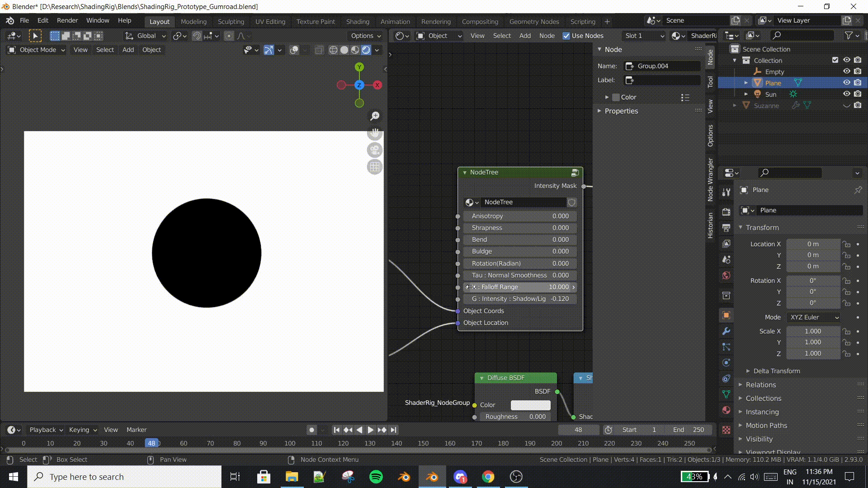Image resolution: width=868 pixels, height=488 pixels.
Task: Hide the Sun object in the outliner
Action: pyautogui.click(x=846, y=94)
